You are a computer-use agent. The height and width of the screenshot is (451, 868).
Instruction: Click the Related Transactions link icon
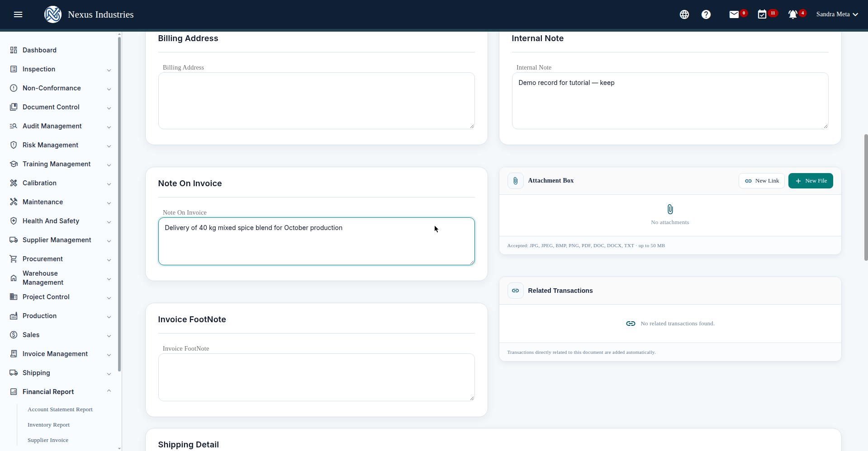click(x=516, y=291)
